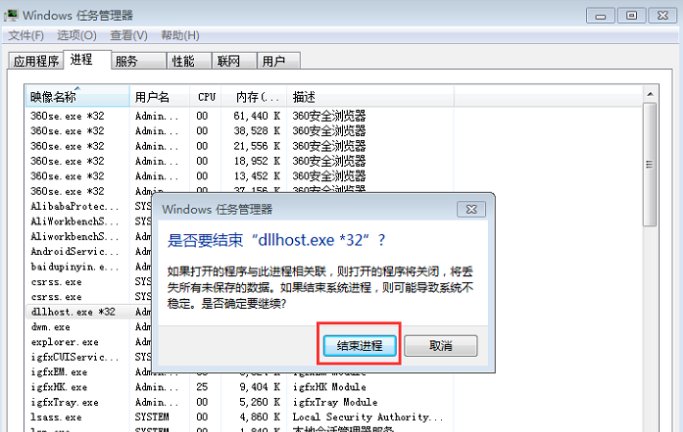This screenshot has width=683, height=432.
Task: Click the 结束进程 button in dialog
Action: point(359,346)
